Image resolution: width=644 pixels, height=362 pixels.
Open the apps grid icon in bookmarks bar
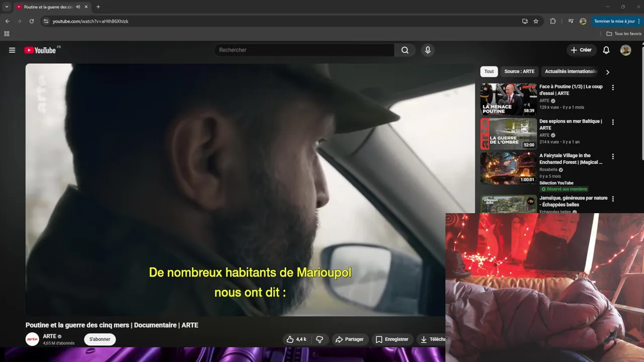pyautogui.click(x=7, y=34)
